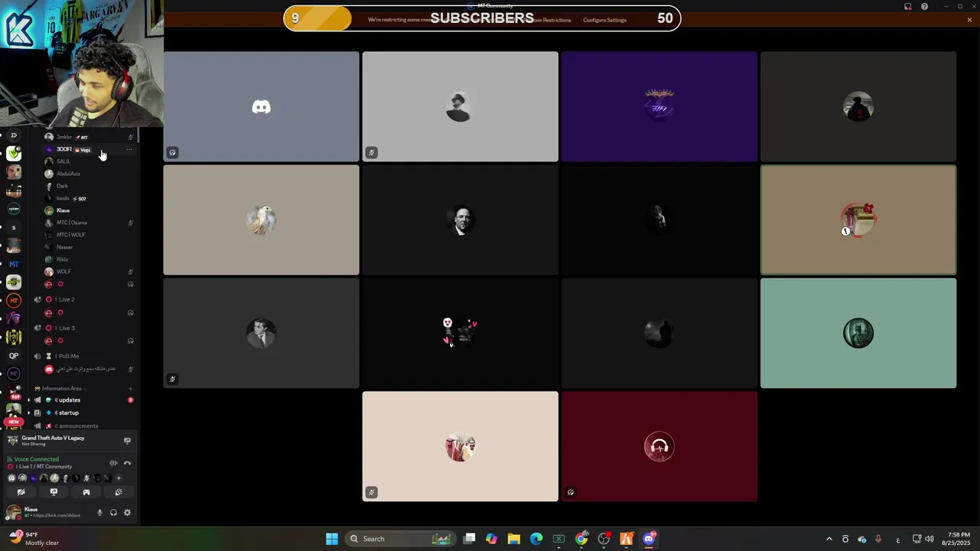Open Configure Settings link in banner
This screenshot has width=980, height=551.
point(605,20)
